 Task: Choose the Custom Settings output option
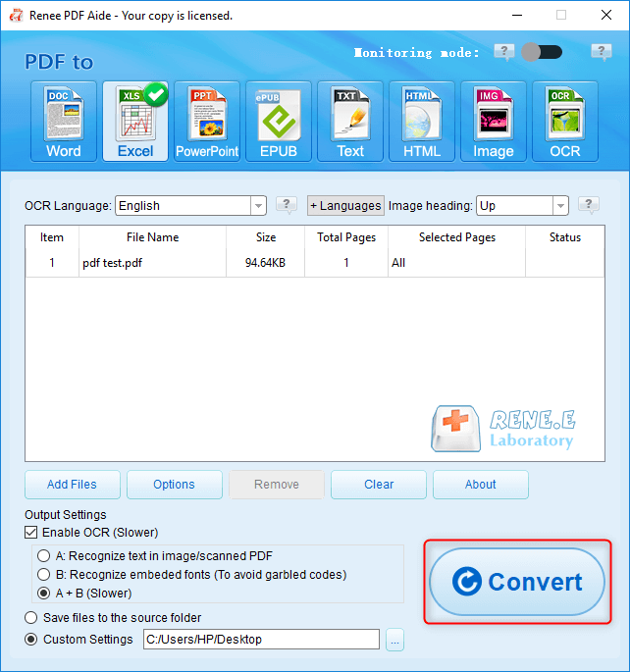(x=30, y=640)
